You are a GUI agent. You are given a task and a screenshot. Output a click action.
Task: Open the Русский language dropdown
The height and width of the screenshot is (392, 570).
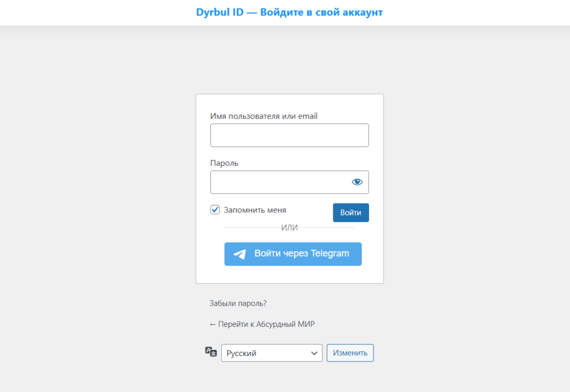point(272,353)
